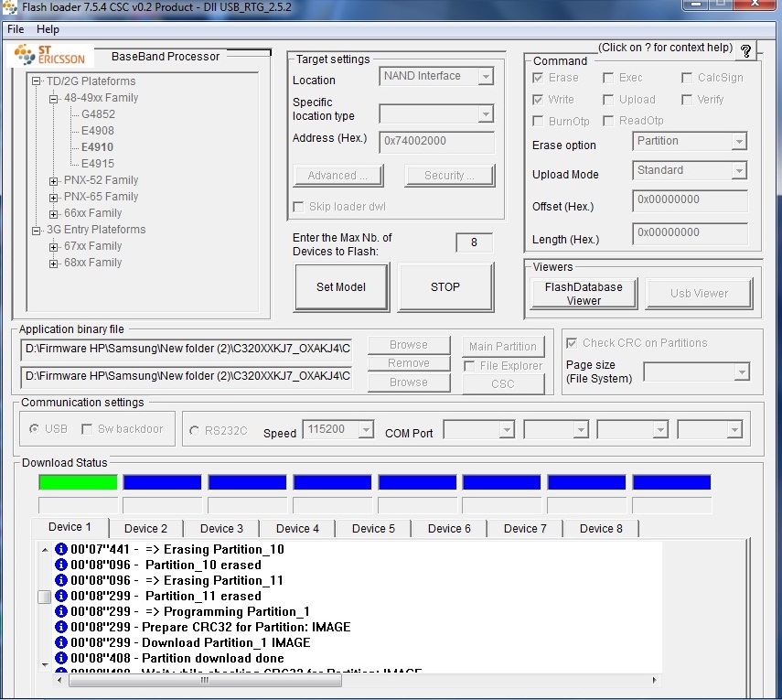Click the context help question mark icon
Viewport: 782px width, 700px height.
746,50
